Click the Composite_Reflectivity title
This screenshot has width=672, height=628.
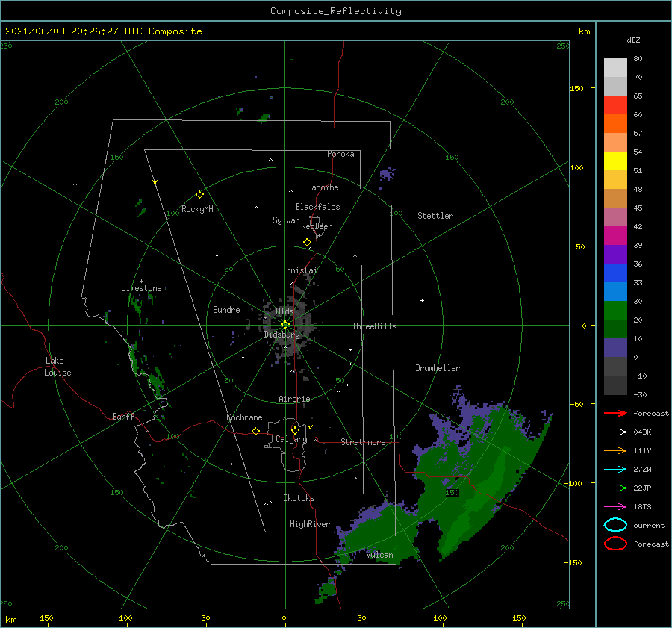[335, 11]
